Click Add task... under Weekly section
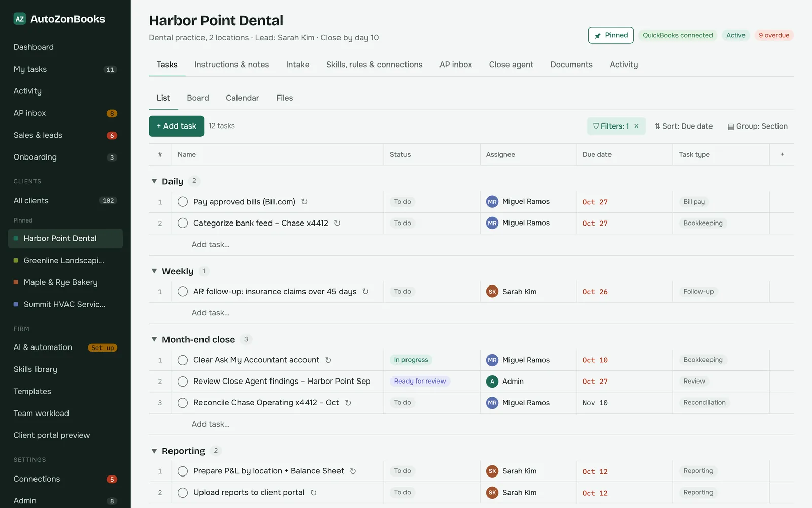The width and height of the screenshot is (812, 508). [211, 313]
